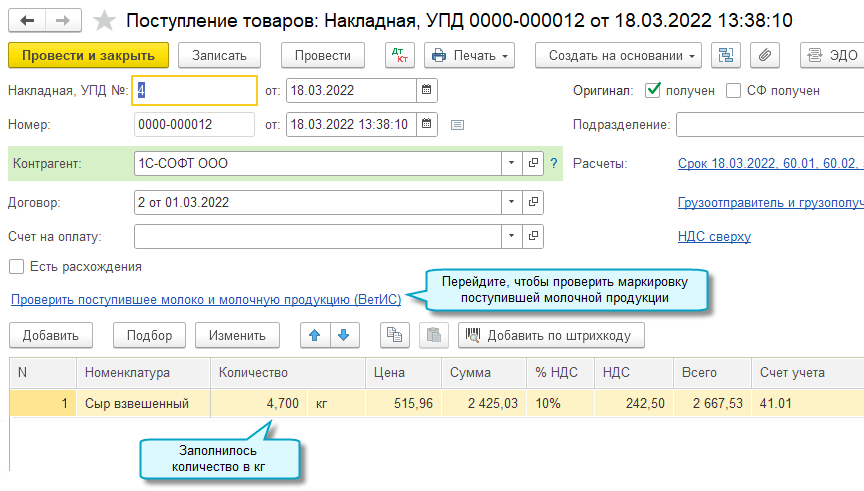Select the total cell 2 667,53
The height and width of the screenshot is (491, 864).
click(x=712, y=403)
